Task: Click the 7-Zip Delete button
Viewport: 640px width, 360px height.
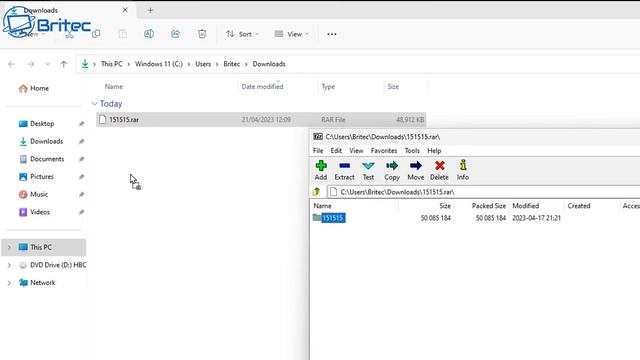Action: [439, 170]
